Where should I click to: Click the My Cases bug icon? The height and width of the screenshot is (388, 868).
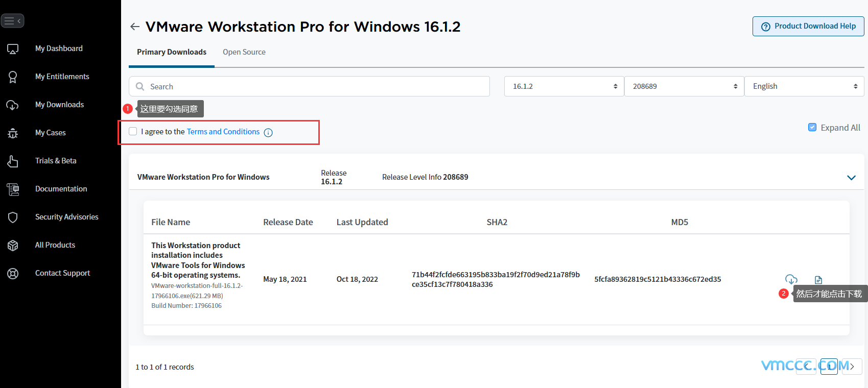coord(13,133)
